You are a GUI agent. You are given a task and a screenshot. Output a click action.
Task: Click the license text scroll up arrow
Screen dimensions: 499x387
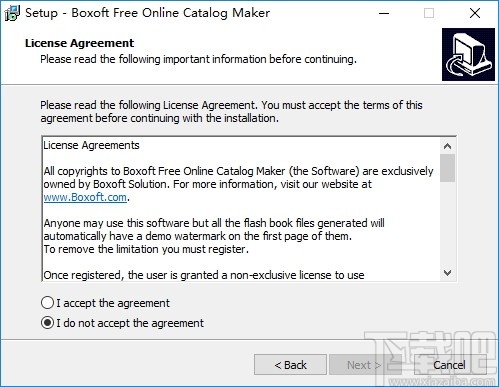447,146
